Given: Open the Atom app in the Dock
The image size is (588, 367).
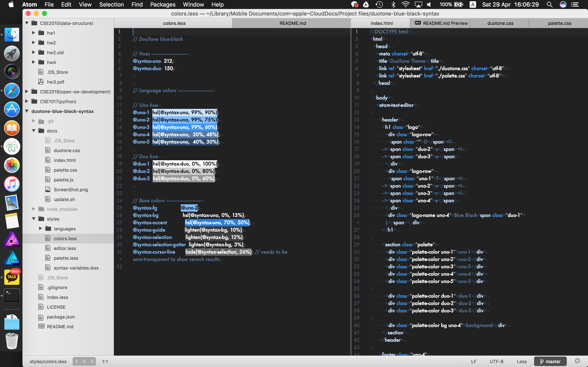Looking at the screenshot, I should click(12, 147).
